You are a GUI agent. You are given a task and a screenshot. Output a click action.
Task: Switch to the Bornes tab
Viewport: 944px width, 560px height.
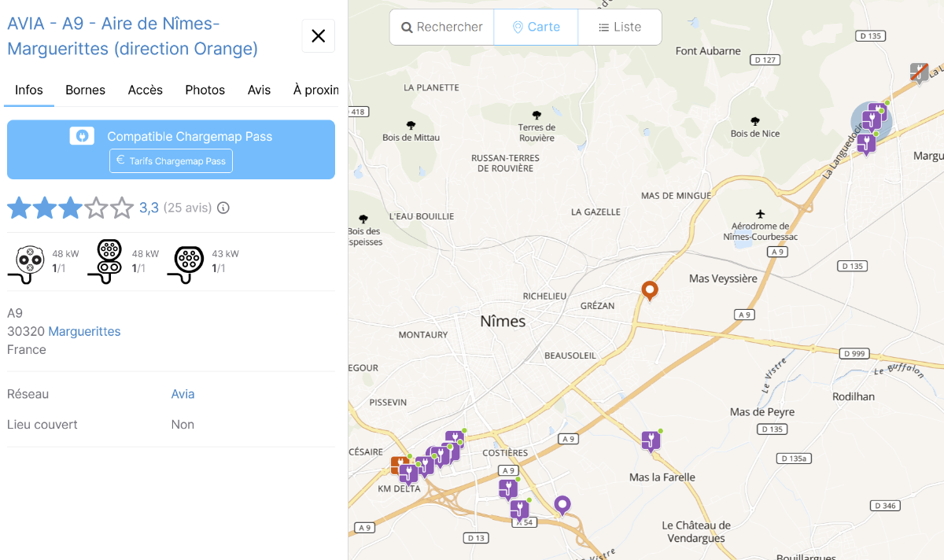pyautogui.click(x=86, y=90)
